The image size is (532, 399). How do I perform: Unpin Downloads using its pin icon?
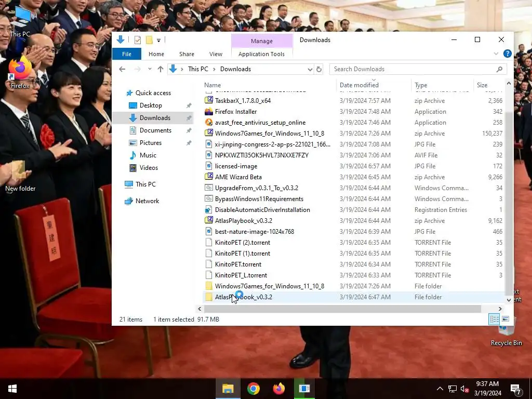tap(189, 118)
